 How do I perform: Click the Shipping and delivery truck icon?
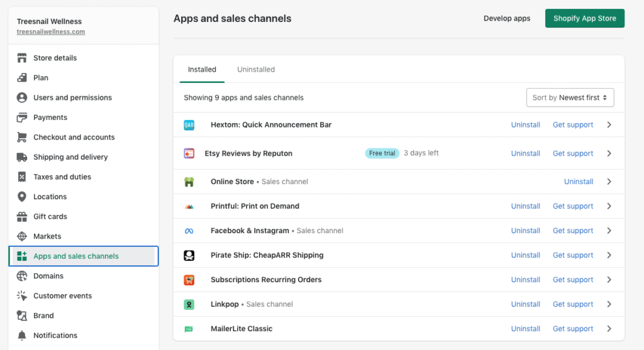tap(22, 156)
